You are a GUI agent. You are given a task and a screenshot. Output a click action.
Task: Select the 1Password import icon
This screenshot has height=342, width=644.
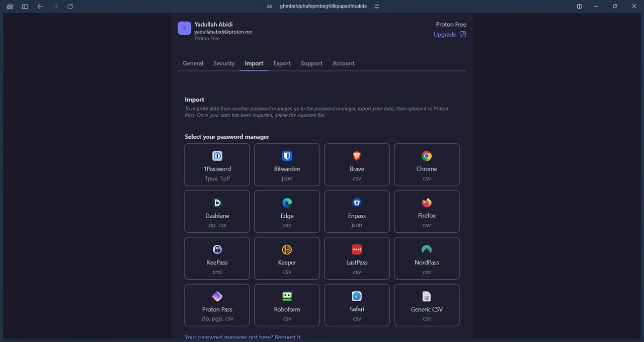(x=217, y=156)
